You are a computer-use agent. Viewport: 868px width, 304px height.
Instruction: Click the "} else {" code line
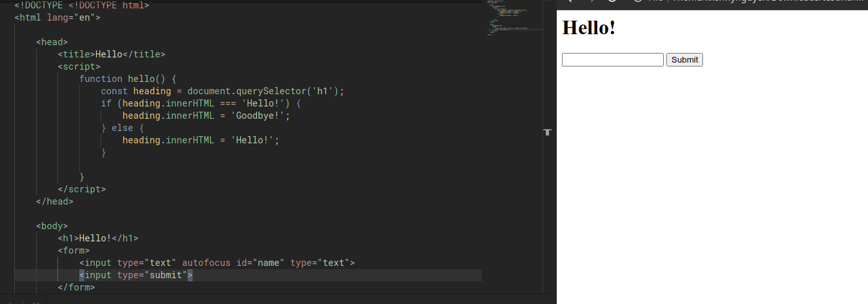122,128
